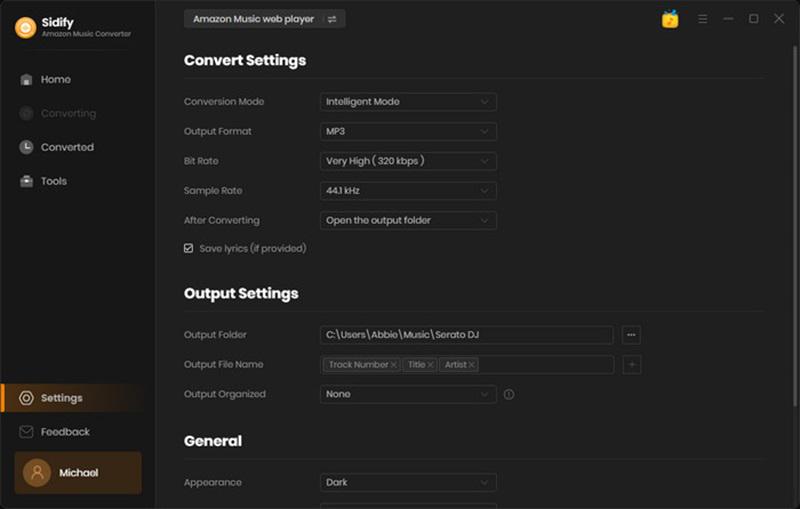Click the After Converting label
This screenshot has height=509, width=800.
[221, 220]
